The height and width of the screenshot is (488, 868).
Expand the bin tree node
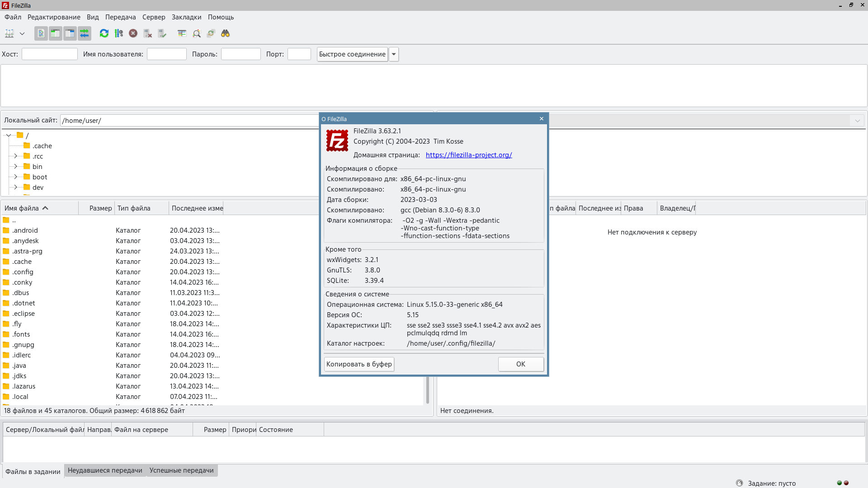point(15,166)
